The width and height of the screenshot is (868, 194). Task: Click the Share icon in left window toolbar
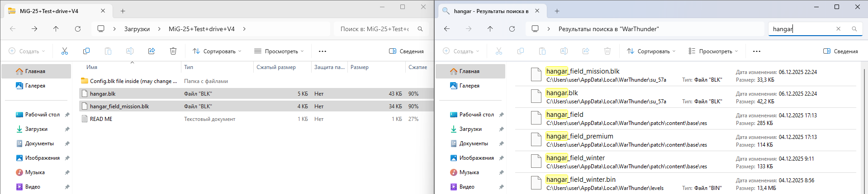[152, 51]
